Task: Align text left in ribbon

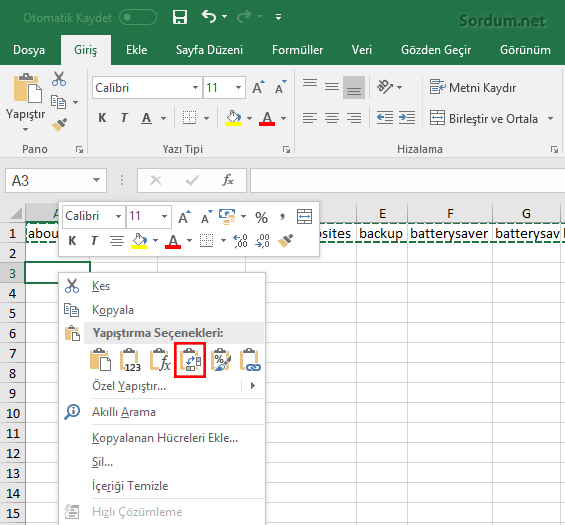Action: click(x=310, y=118)
